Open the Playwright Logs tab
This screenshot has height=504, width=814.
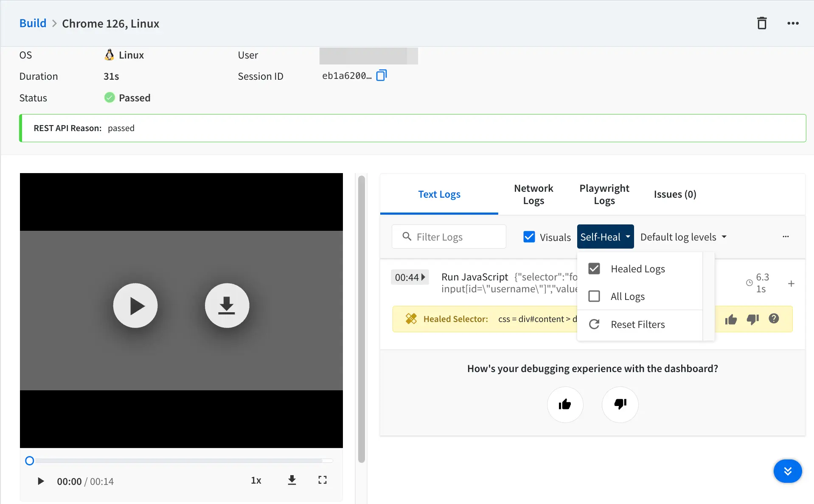click(604, 194)
